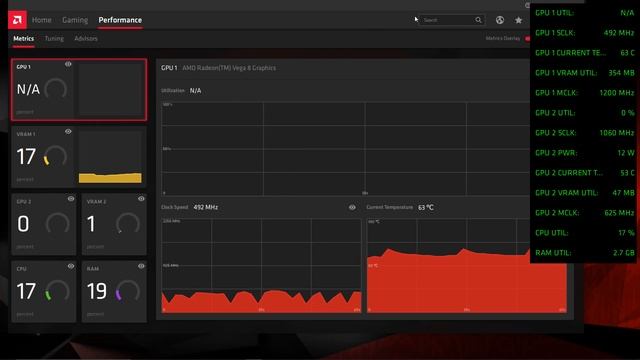The image size is (640, 360).
Task: Open the Advisors sub-tab
Action: point(86,38)
